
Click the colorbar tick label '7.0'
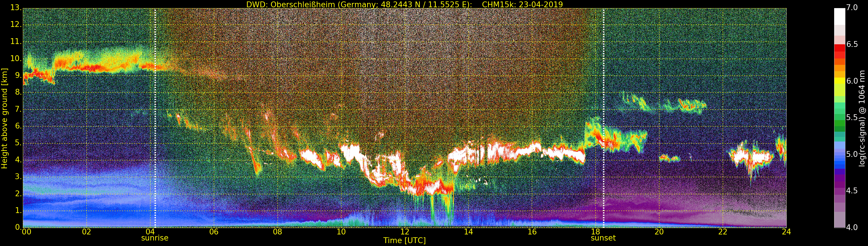click(852, 8)
